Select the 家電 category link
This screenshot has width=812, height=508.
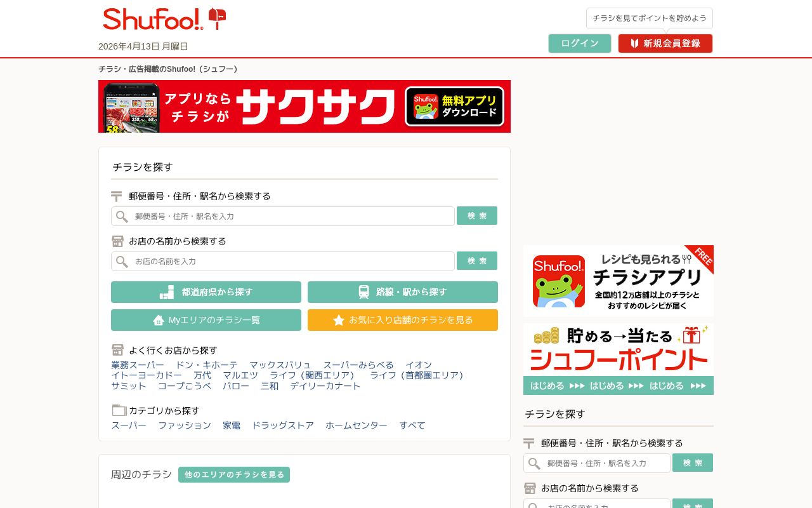(x=232, y=425)
